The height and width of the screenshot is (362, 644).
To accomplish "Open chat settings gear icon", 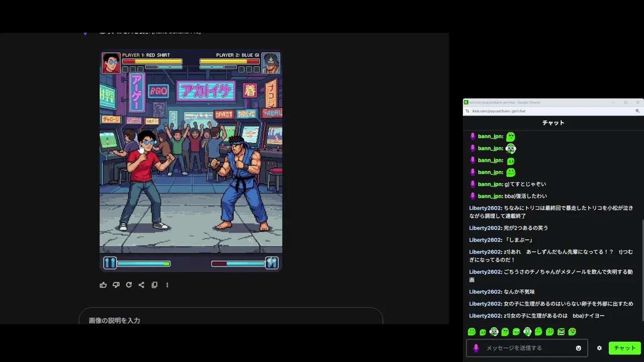I will click(x=599, y=348).
